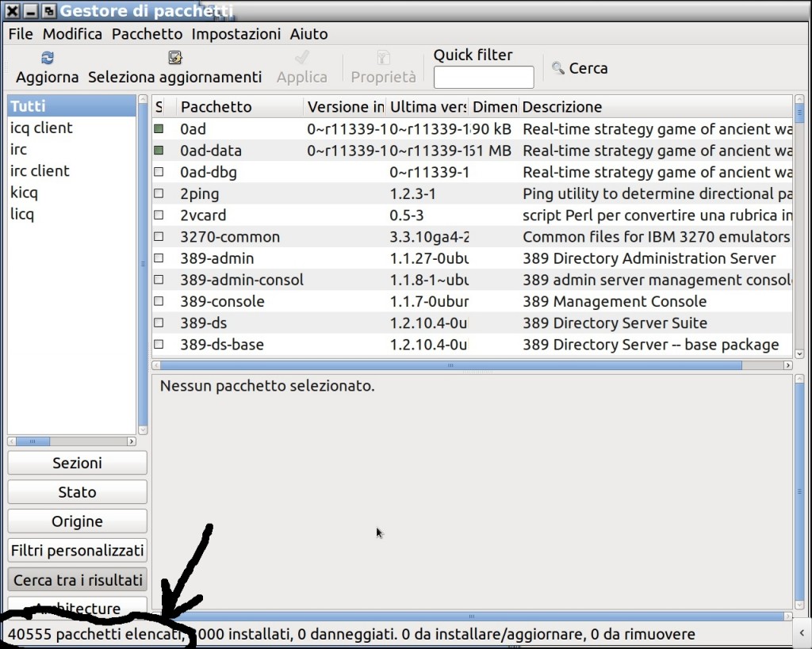Open the Pacchetto menu
Image resolution: width=812 pixels, height=649 pixels.
147,34
